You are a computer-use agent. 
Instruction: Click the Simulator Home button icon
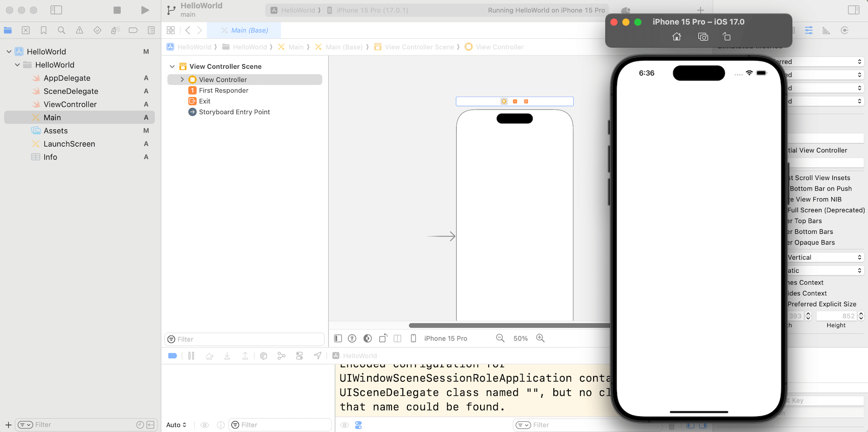(676, 37)
